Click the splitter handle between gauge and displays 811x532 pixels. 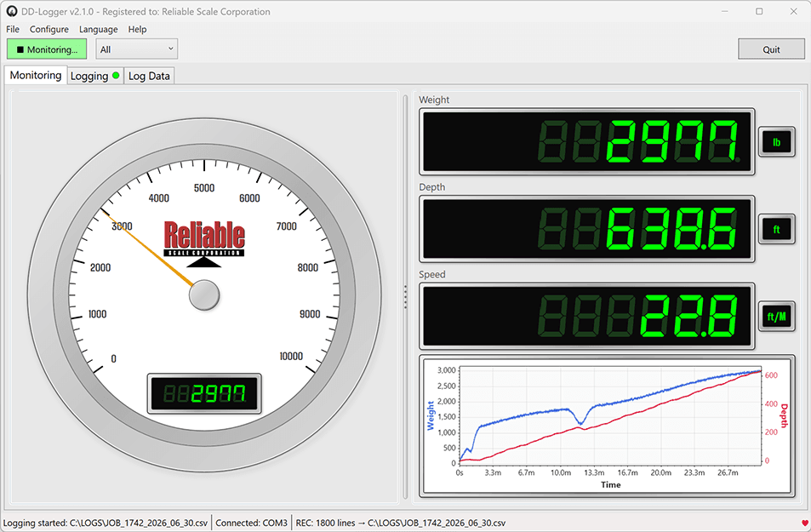(x=405, y=297)
